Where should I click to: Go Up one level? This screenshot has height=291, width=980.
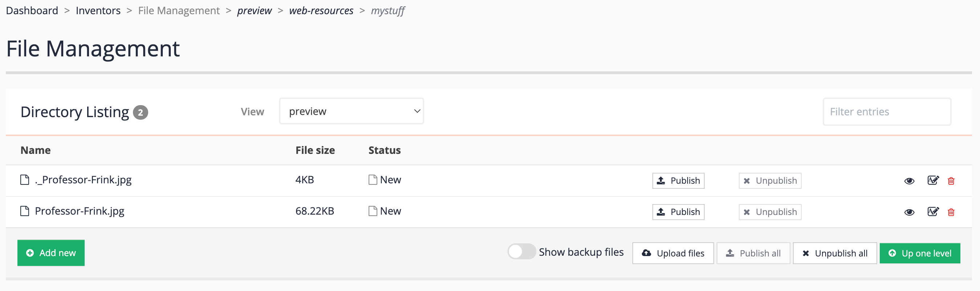(x=920, y=253)
